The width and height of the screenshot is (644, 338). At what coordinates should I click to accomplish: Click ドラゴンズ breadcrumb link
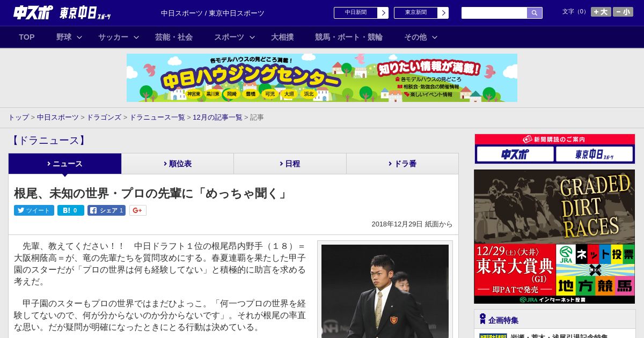[x=104, y=117]
